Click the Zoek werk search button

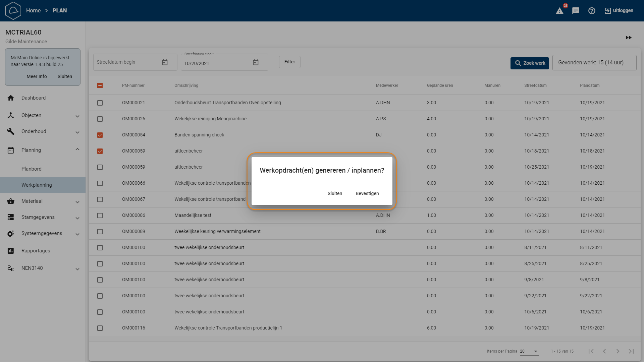point(530,63)
